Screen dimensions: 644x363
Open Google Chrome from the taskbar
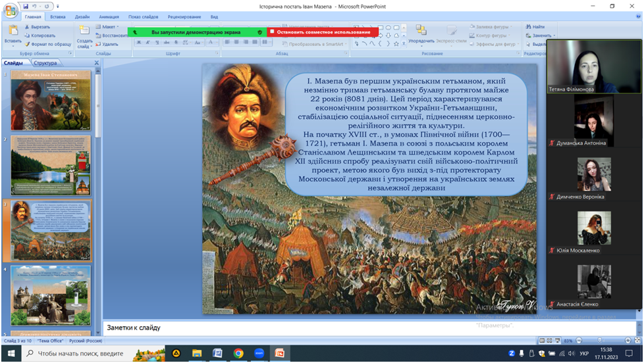pyautogui.click(x=238, y=353)
